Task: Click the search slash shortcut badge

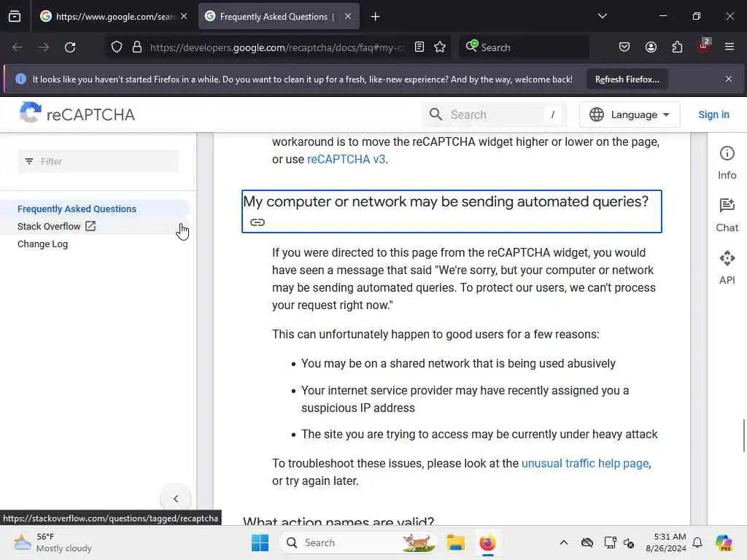Action: (553, 114)
